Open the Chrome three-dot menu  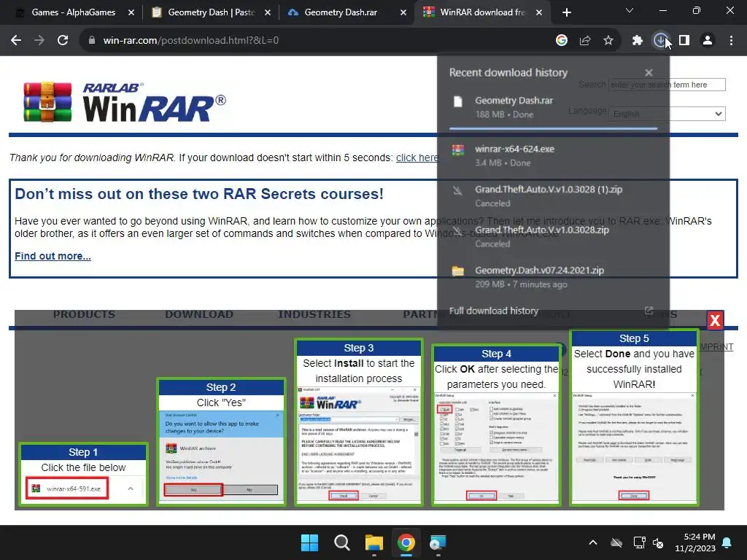[x=731, y=41]
